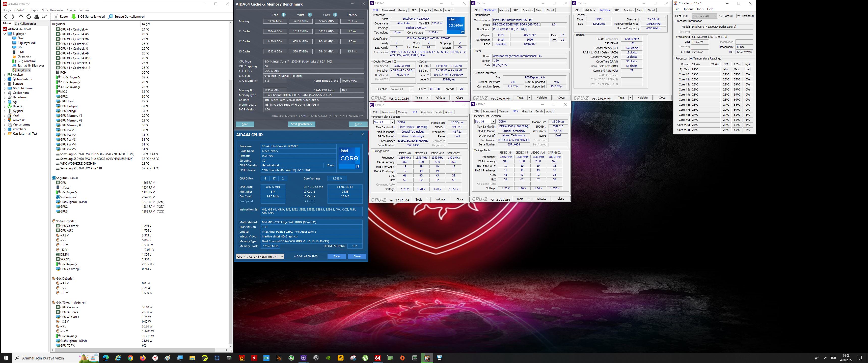
Task: Switch to the Sık Kullanılanlar sidebar tab
Action: point(25,24)
